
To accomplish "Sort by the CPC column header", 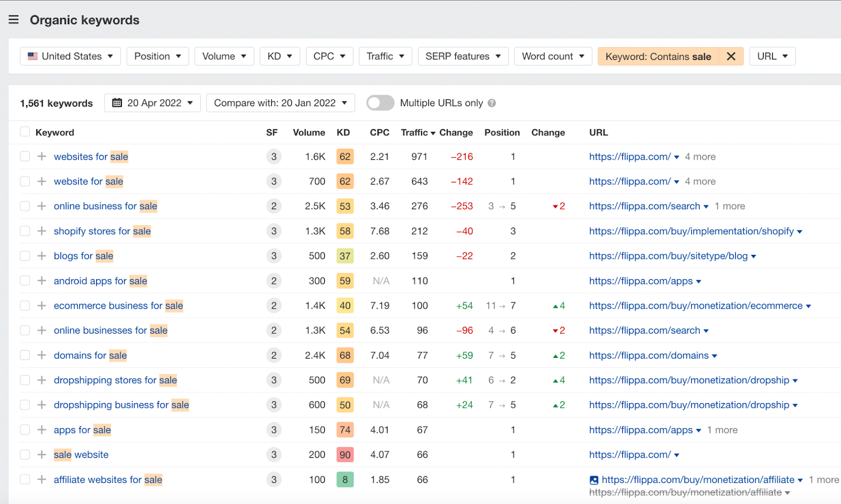I will point(380,132).
